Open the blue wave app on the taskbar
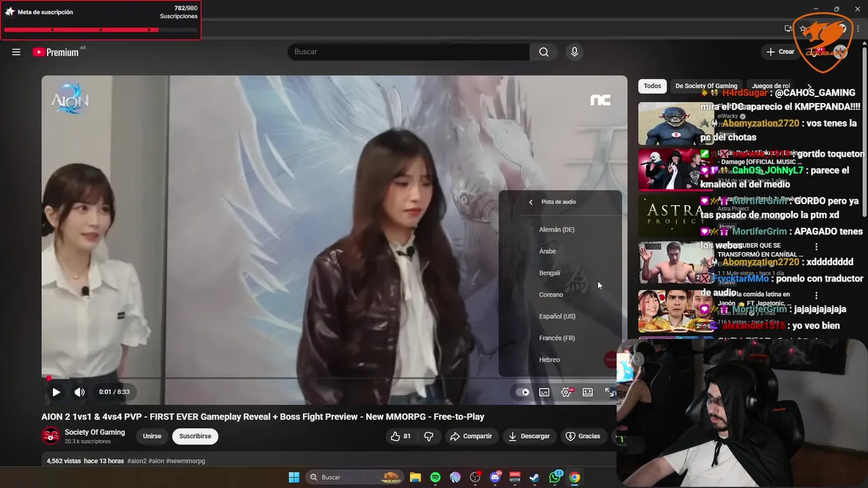The width and height of the screenshot is (868, 488). coord(455,477)
